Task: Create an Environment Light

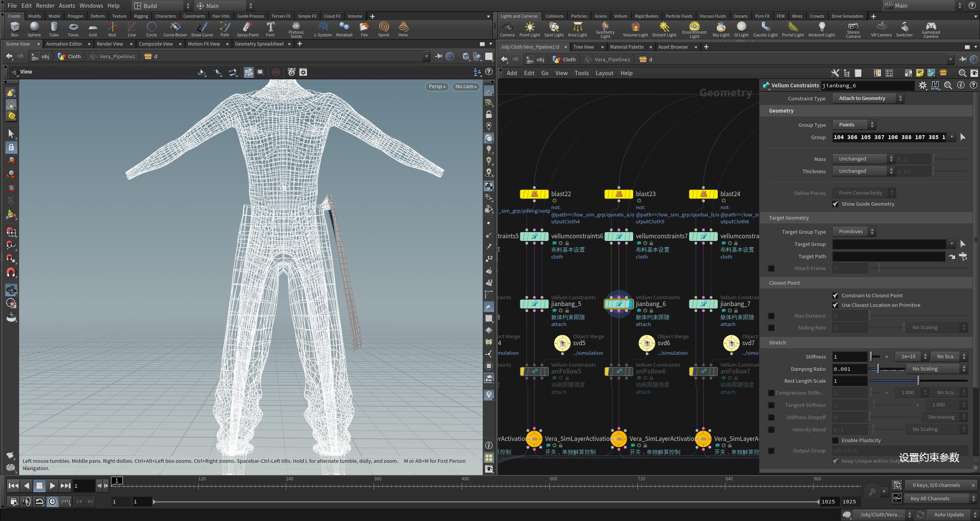Action: click(x=694, y=30)
